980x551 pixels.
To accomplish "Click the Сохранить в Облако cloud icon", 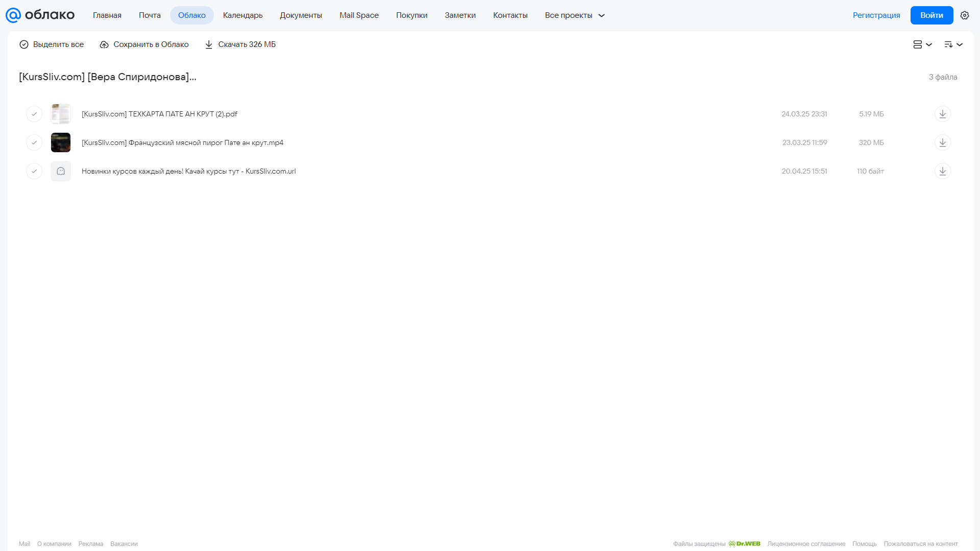I will (x=104, y=44).
